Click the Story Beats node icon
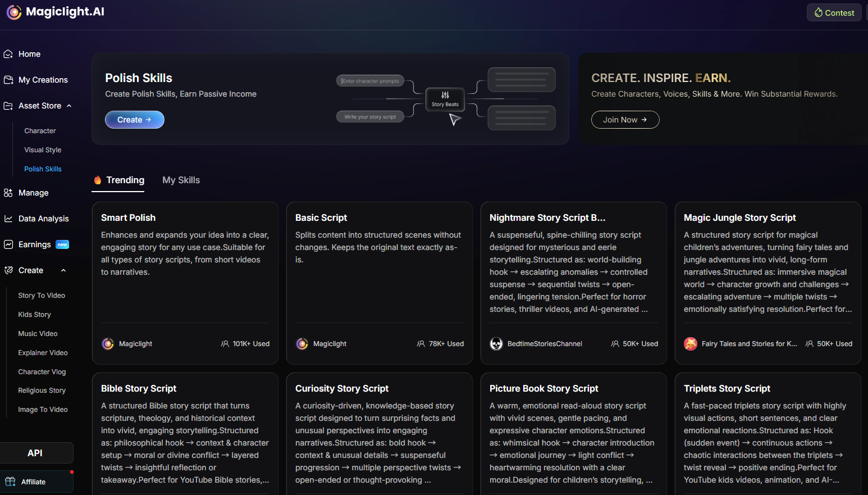The width and height of the screenshot is (868, 495). [x=445, y=96]
